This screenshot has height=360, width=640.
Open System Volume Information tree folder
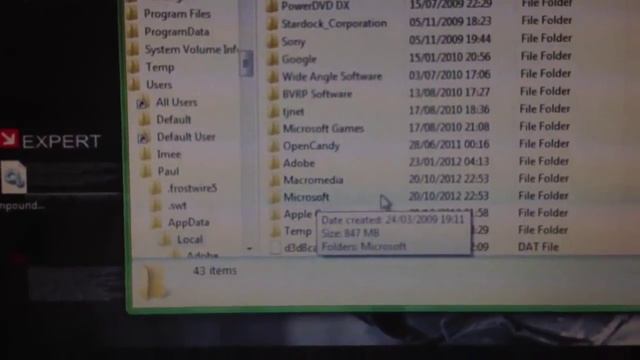[191, 49]
